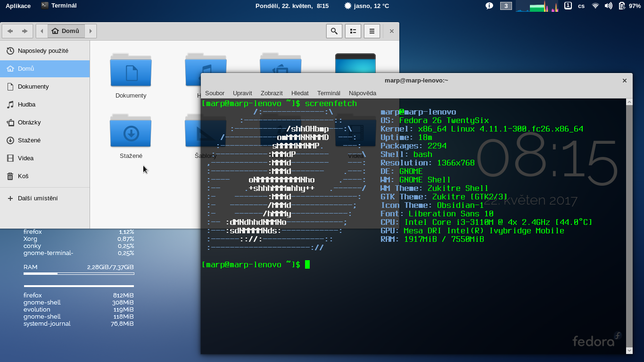Screen dimensions: 644x362
Task: Click the 'Shell: bash' line
Action: click(406, 155)
